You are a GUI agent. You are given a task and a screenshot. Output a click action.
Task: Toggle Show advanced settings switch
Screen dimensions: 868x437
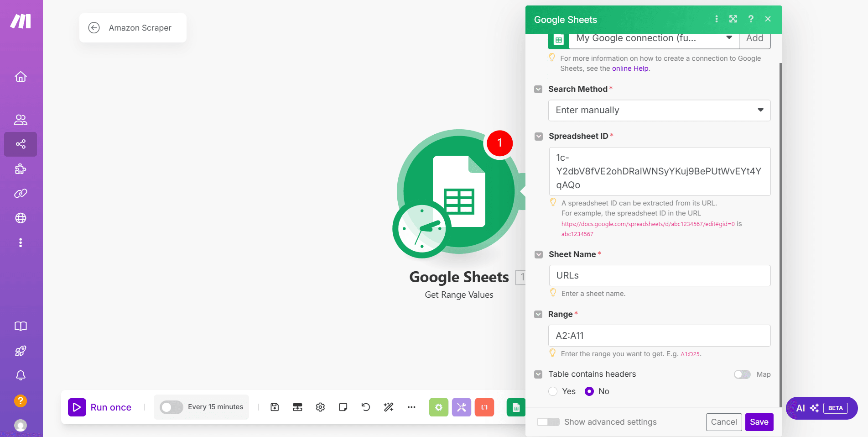pos(548,422)
